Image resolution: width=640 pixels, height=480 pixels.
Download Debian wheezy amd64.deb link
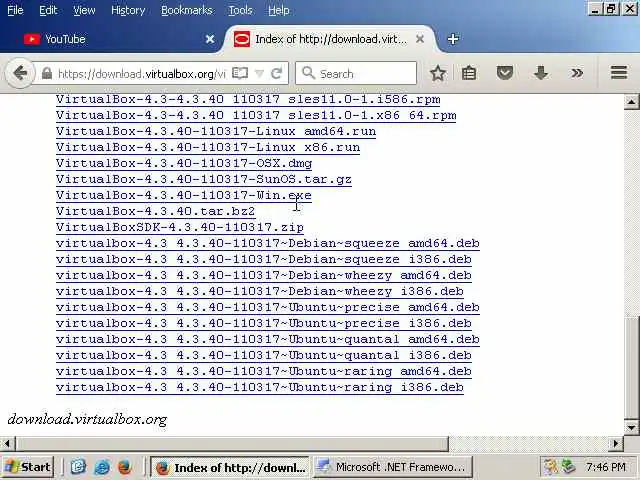click(x=264, y=276)
